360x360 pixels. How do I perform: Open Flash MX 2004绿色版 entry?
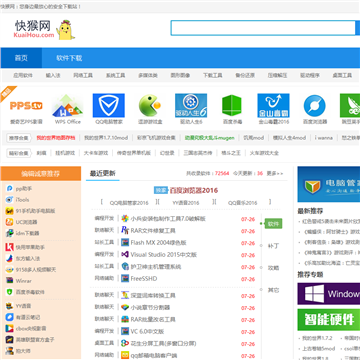(158, 243)
